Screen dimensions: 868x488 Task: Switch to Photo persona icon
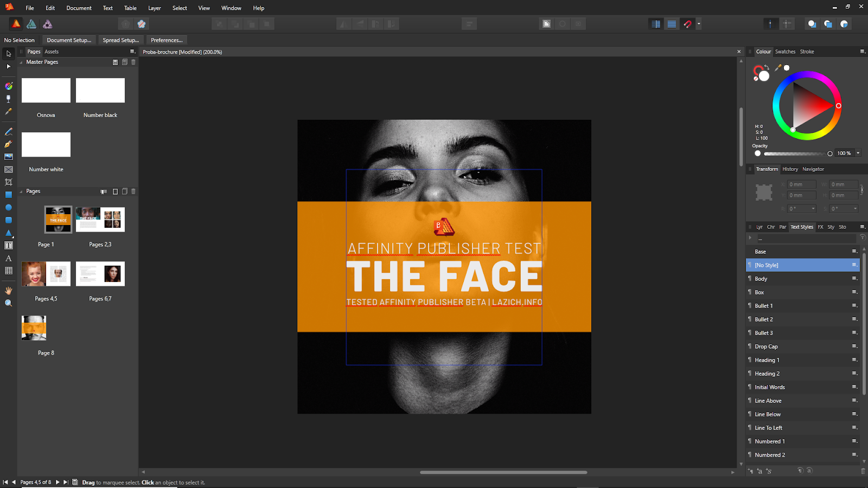click(x=48, y=24)
